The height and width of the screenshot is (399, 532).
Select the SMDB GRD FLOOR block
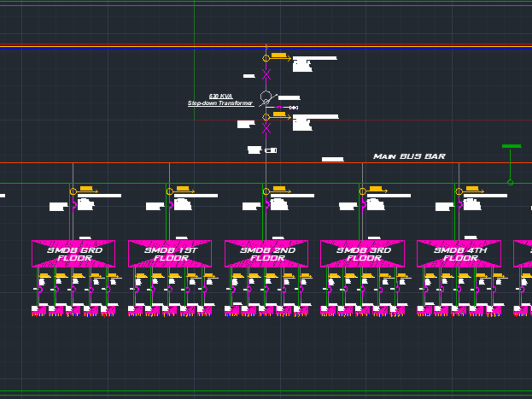click(x=74, y=254)
